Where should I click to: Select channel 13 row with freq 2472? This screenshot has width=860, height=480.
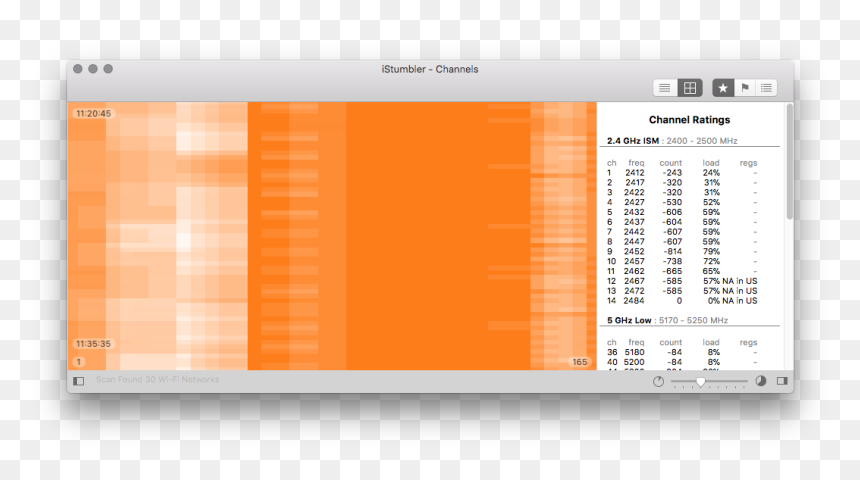[682, 291]
